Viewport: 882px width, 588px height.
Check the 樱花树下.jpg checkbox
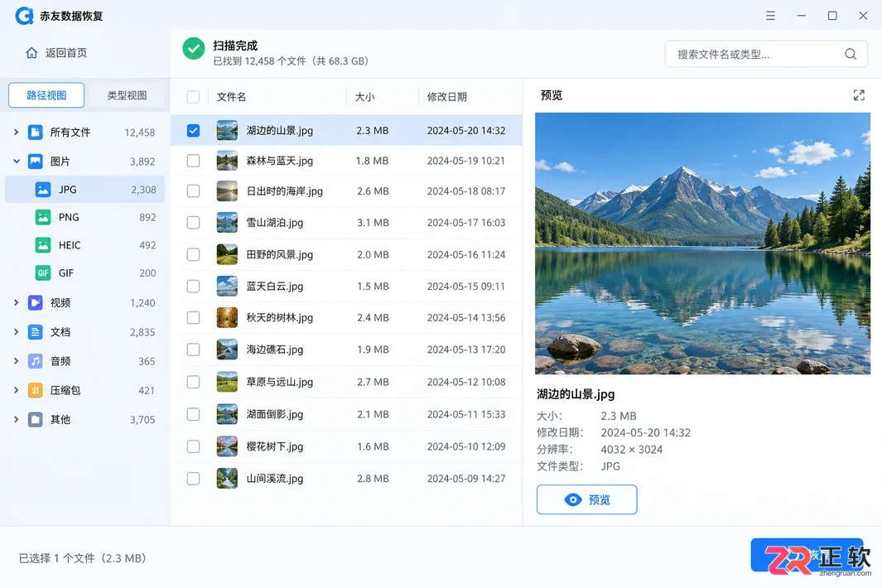[193, 446]
